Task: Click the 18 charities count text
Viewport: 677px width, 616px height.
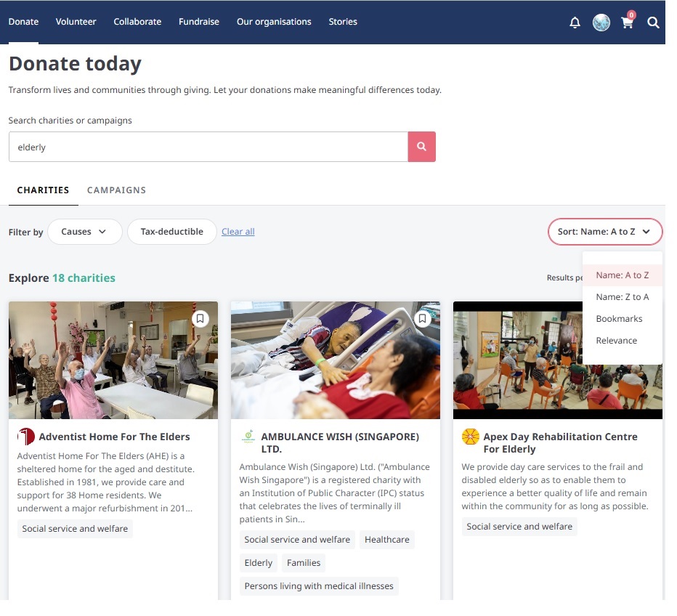Action: pyautogui.click(x=84, y=277)
